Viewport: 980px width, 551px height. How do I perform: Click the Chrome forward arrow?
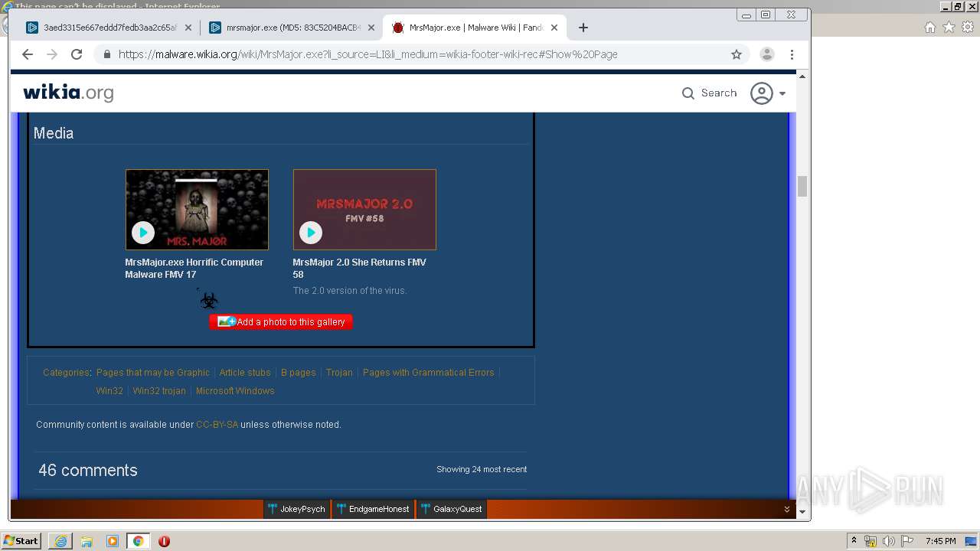52,54
